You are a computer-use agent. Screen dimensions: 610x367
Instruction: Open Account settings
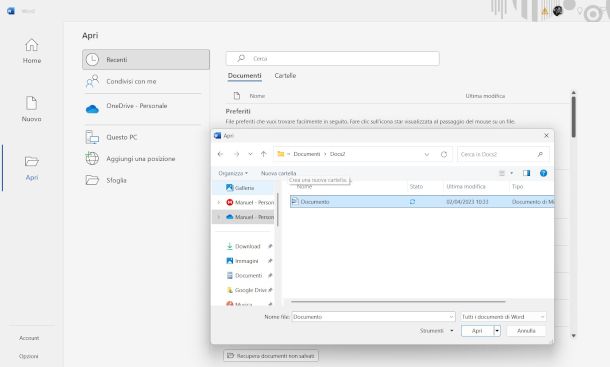[29, 338]
